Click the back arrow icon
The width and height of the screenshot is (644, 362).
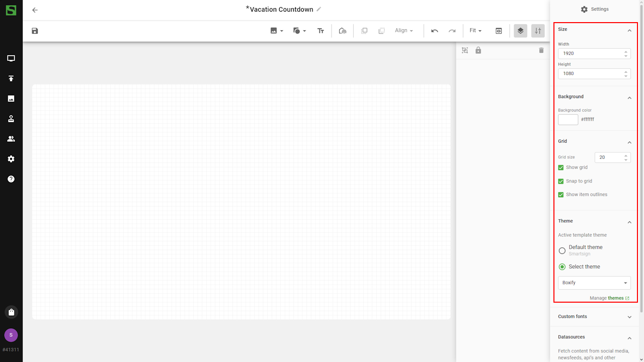tap(35, 10)
